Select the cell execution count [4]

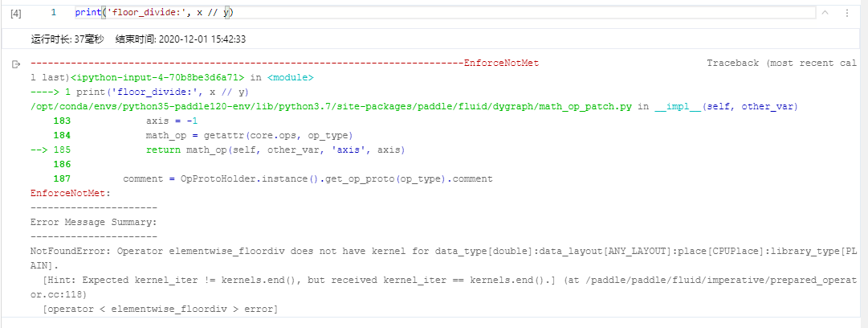pos(16,13)
